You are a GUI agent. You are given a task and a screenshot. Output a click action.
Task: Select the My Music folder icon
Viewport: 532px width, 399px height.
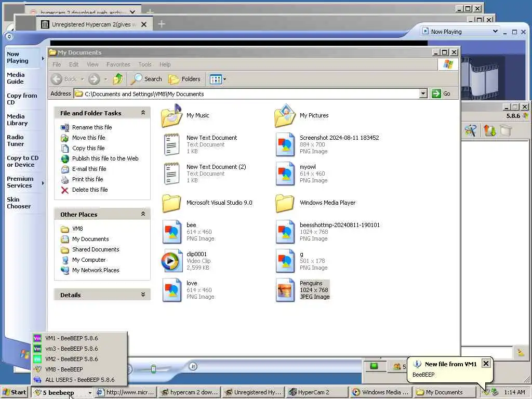tap(171, 115)
